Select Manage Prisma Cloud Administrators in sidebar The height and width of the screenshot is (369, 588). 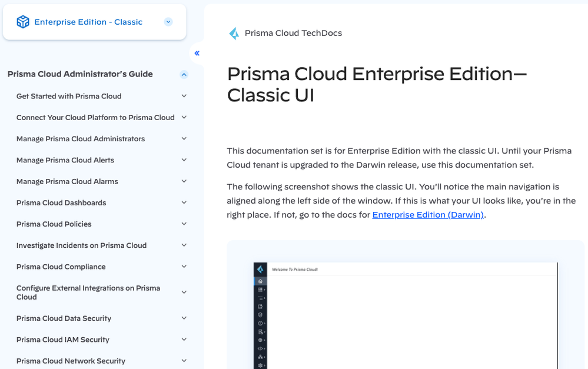[x=81, y=139]
